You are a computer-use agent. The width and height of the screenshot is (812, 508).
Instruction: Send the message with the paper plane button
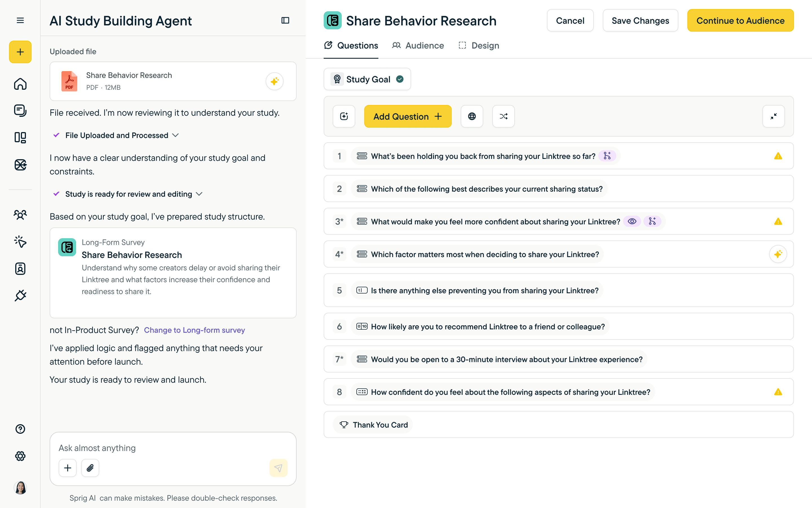pos(278,468)
